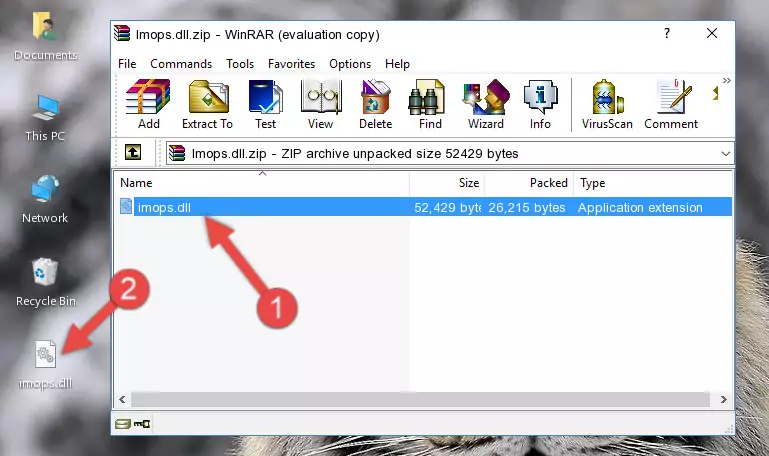Open the Help menu
Image resolution: width=769 pixels, height=456 pixels.
(x=397, y=64)
